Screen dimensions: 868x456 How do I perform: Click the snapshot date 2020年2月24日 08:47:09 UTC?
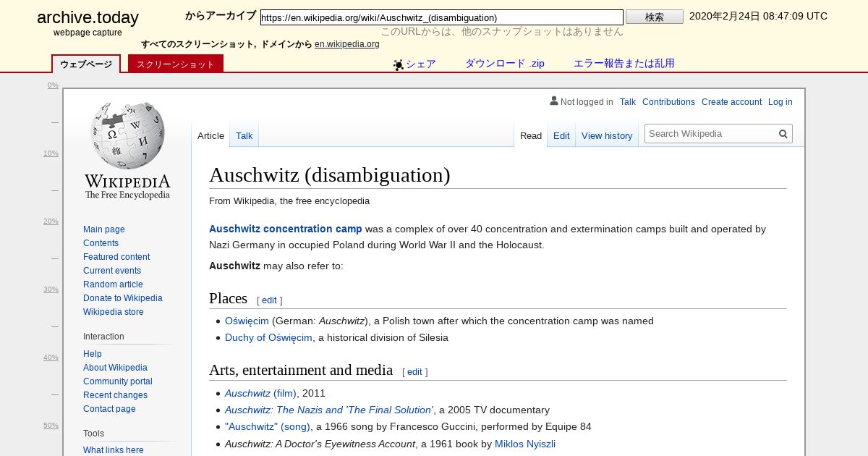[758, 16]
